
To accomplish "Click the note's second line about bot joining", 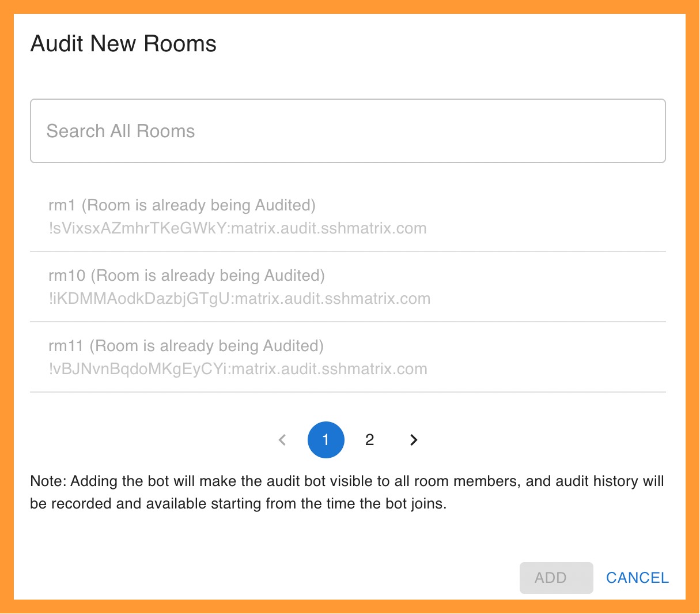I will point(238,503).
